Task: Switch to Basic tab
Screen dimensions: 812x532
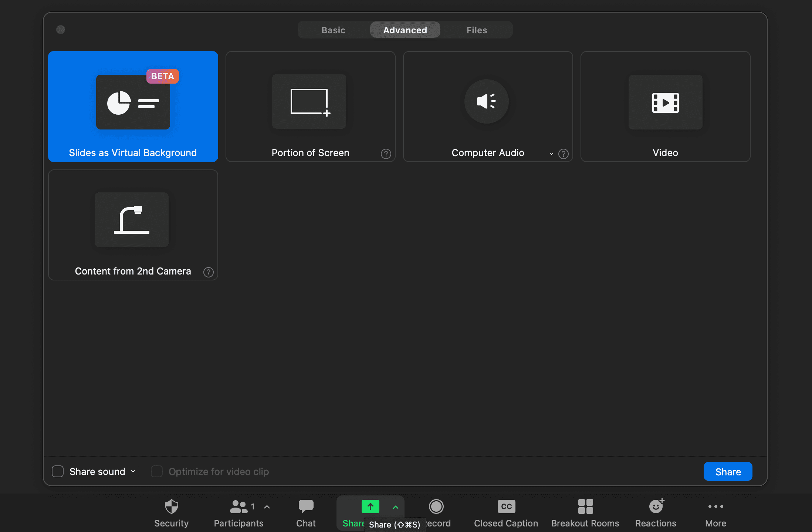Action: 333,30
